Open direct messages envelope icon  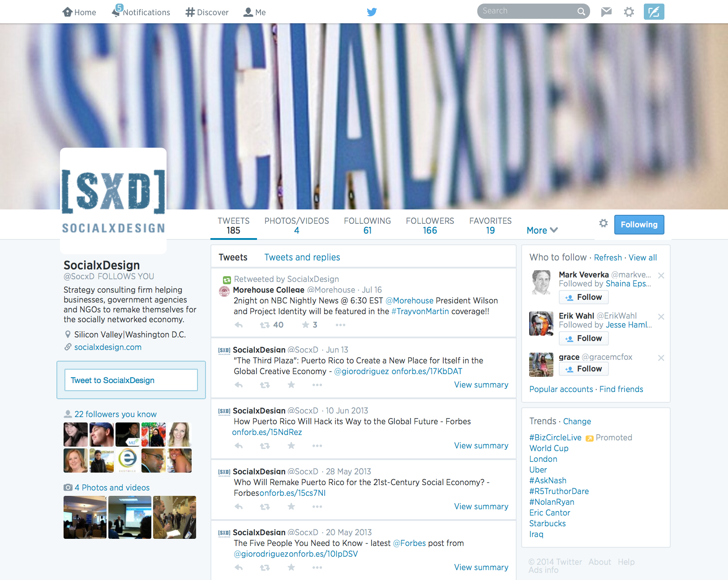coord(606,12)
